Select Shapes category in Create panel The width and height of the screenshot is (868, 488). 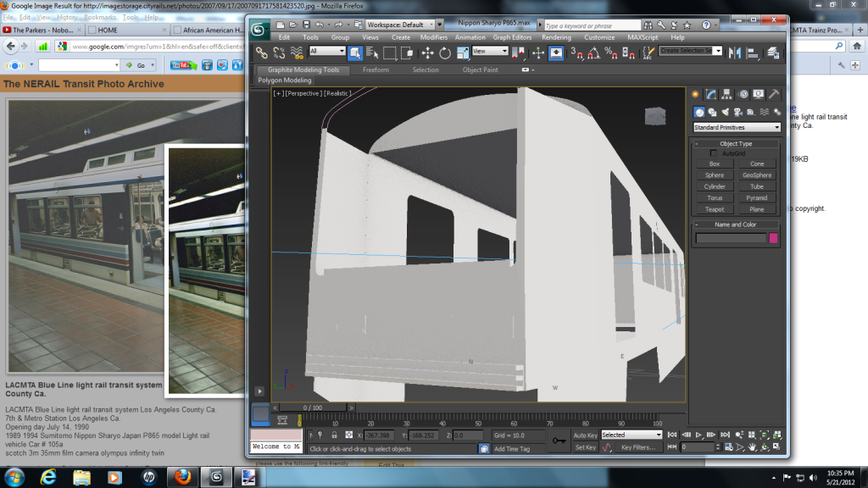pyautogui.click(x=712, y=113)
